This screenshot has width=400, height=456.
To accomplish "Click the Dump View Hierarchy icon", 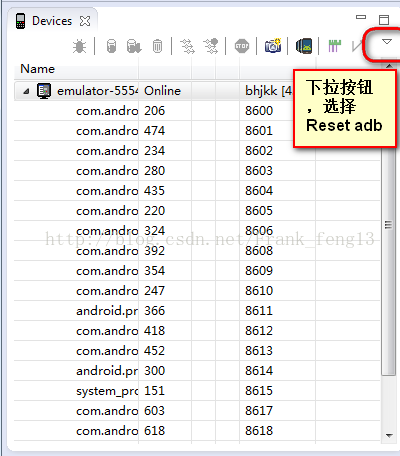I will click(304, 46).
